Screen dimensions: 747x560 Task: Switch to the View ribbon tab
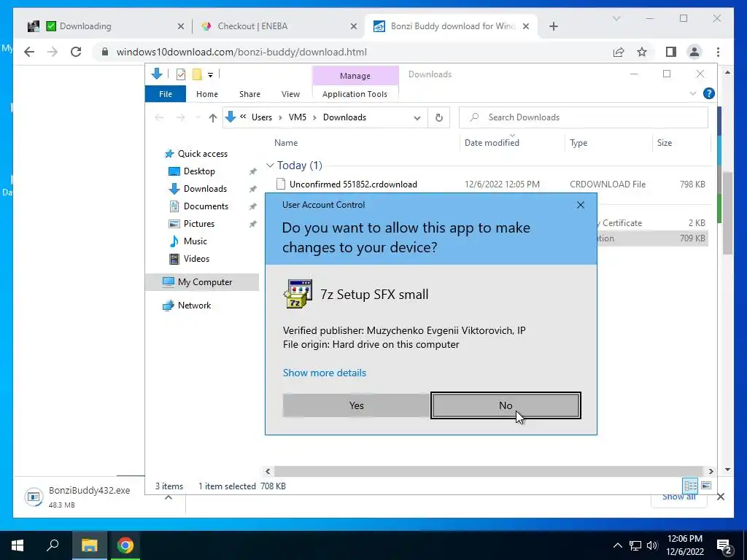coord(290,94)
